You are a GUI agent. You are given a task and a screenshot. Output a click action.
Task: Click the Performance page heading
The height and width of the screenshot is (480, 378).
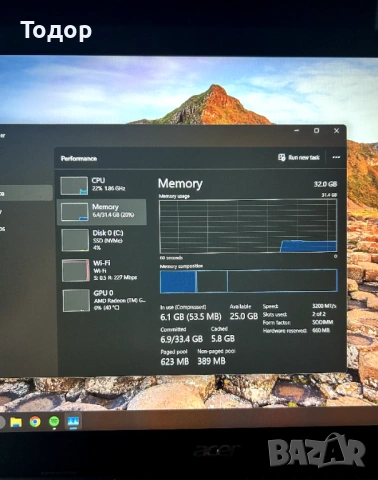[79, 158]
